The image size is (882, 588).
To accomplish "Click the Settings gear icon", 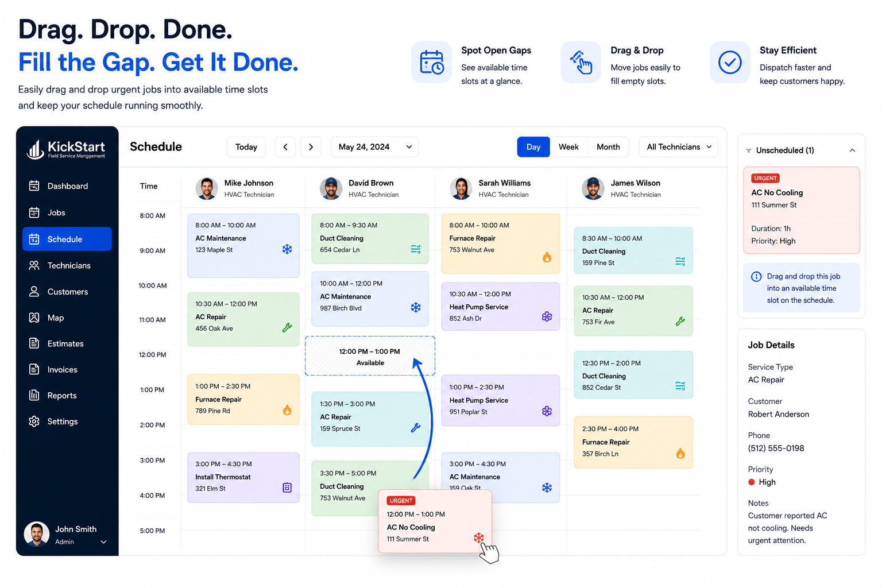I will 34,421.
